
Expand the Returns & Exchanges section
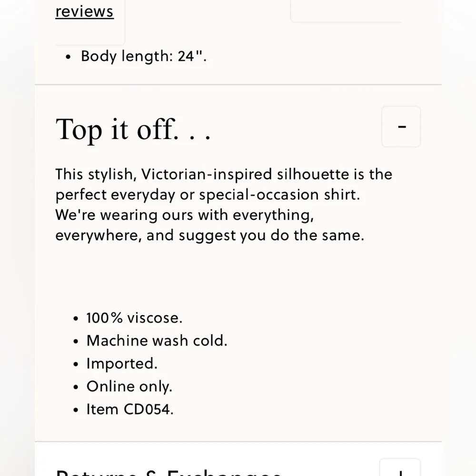400,468
